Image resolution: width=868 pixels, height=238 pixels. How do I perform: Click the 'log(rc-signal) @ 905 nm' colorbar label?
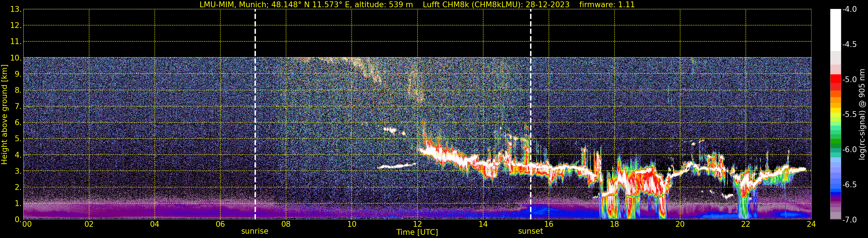click(862, 114)
